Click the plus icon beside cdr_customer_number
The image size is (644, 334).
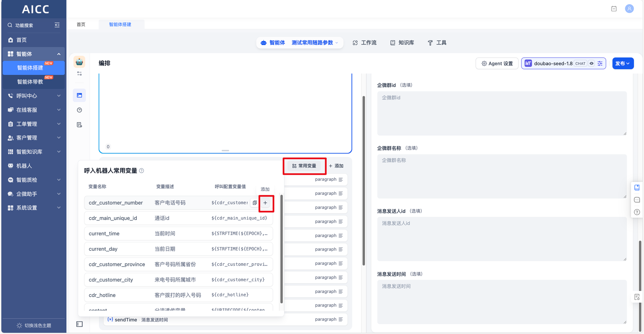click(265, 203)
